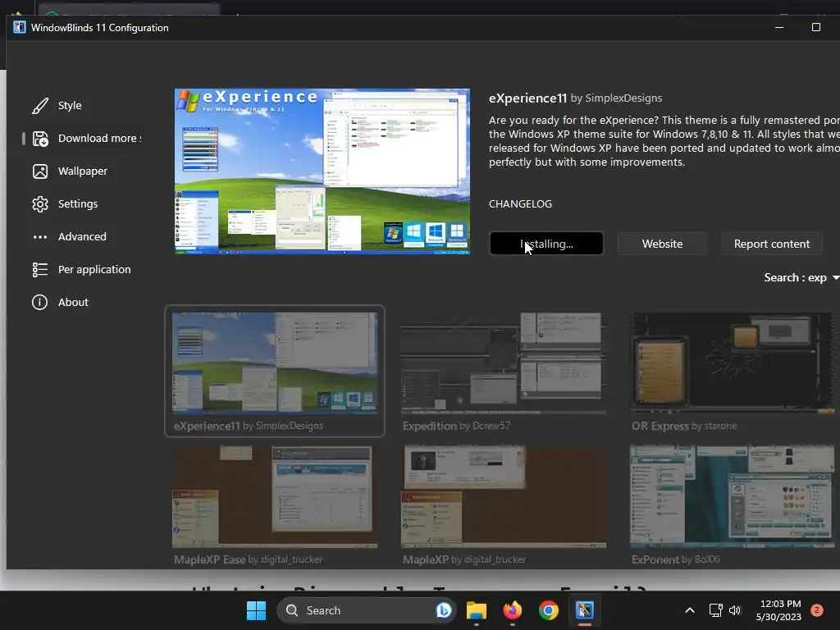Open the Style section
Image resolution: width=840 pixels, height=630 pixels.
(x=70, y=106)
